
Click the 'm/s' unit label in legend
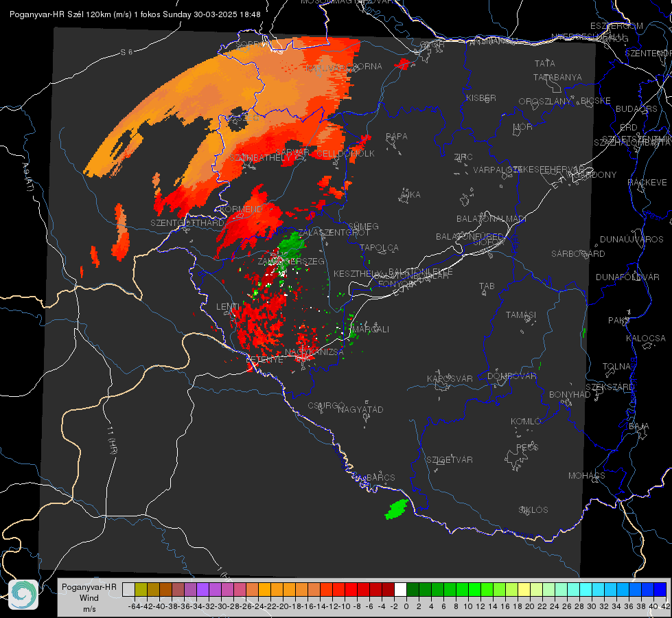pyautogui.click(x=89, y=609)
